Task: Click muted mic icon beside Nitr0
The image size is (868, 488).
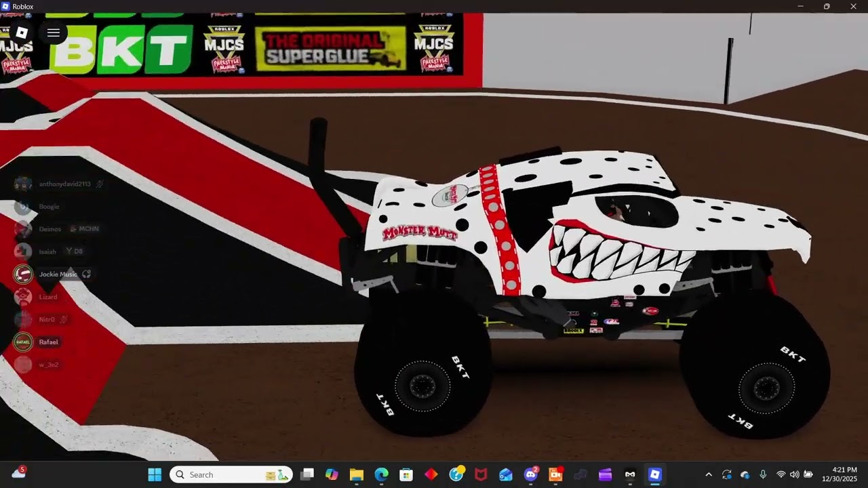Action: [x=63, y=319]
